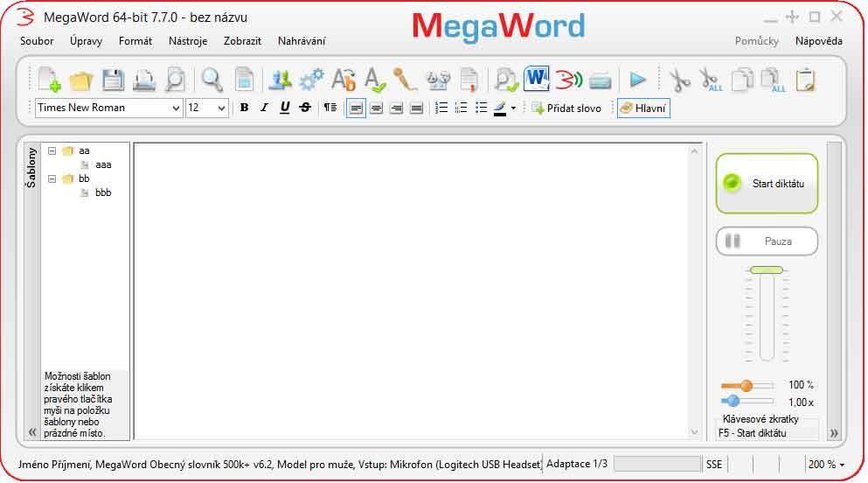This screenshot has height=483, width=868.
Task: Click the magnifying glass search icon
Action: pos(212,80)
